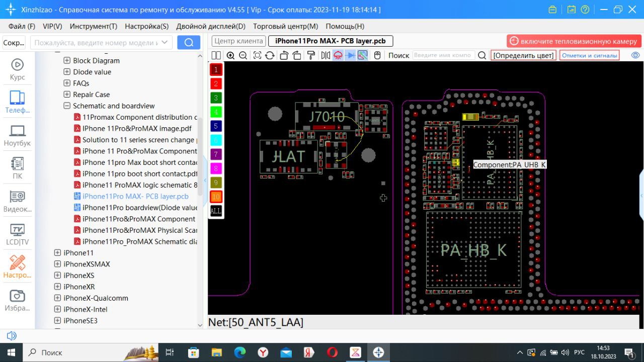Image resolution: width=644 pixels, height=362 pixels.
Task: Open the Двойной дисплей(D) menu
Action: click(211, 26)
